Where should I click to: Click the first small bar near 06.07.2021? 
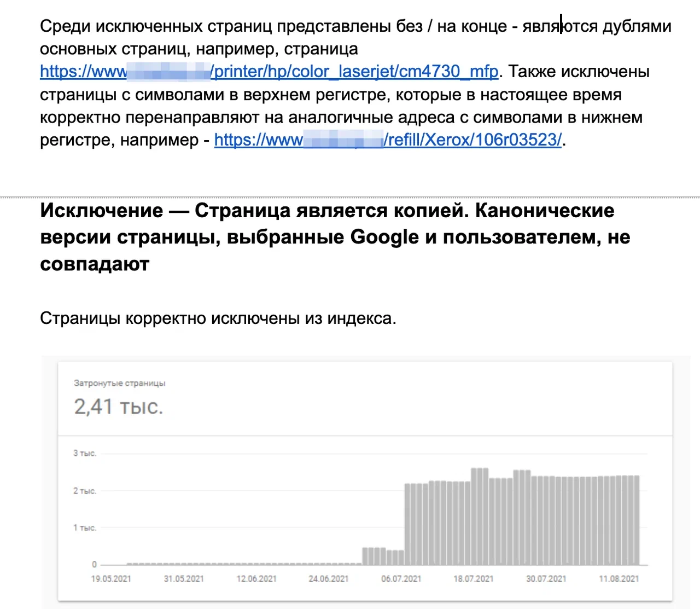365,555
